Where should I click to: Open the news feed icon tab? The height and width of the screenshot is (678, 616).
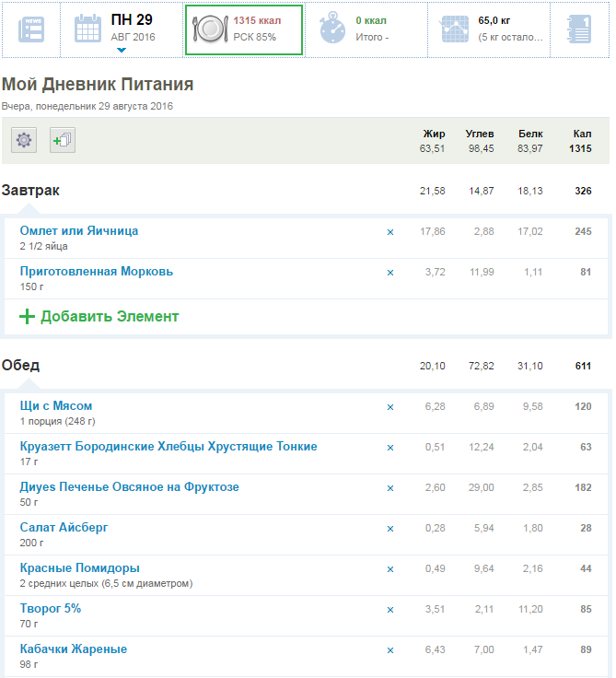pyautogui.click(x=30, y=29)
